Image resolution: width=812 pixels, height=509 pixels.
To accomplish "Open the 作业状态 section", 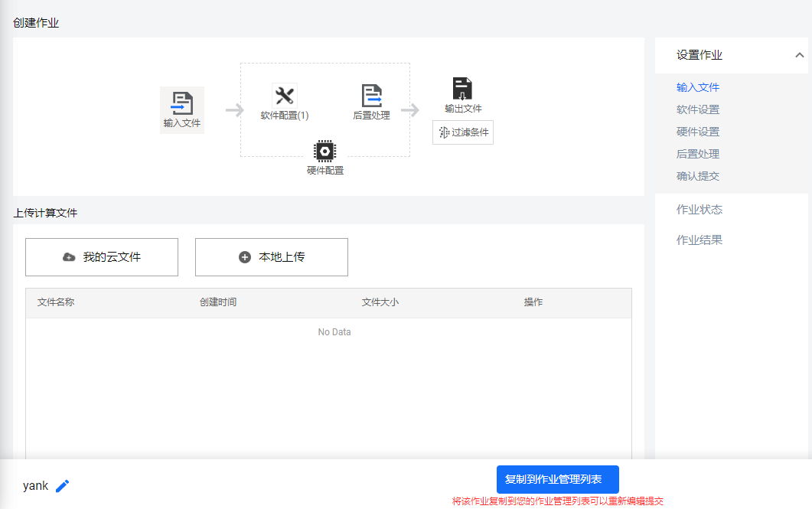I will click(x=699, y=210).
